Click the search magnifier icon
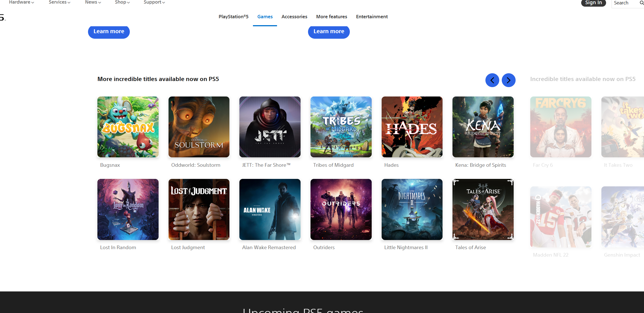The width and height of the screenshot is (644, 313). coord(642,3)
